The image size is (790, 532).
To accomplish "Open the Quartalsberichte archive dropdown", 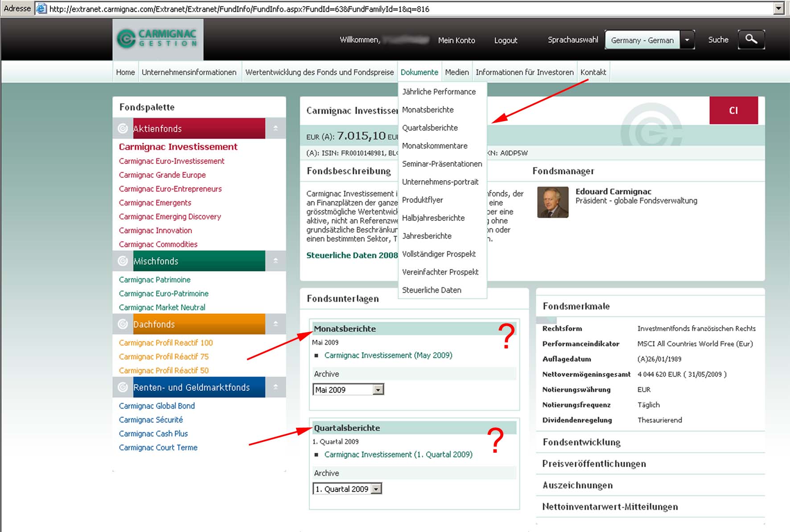I will (376, 489).
